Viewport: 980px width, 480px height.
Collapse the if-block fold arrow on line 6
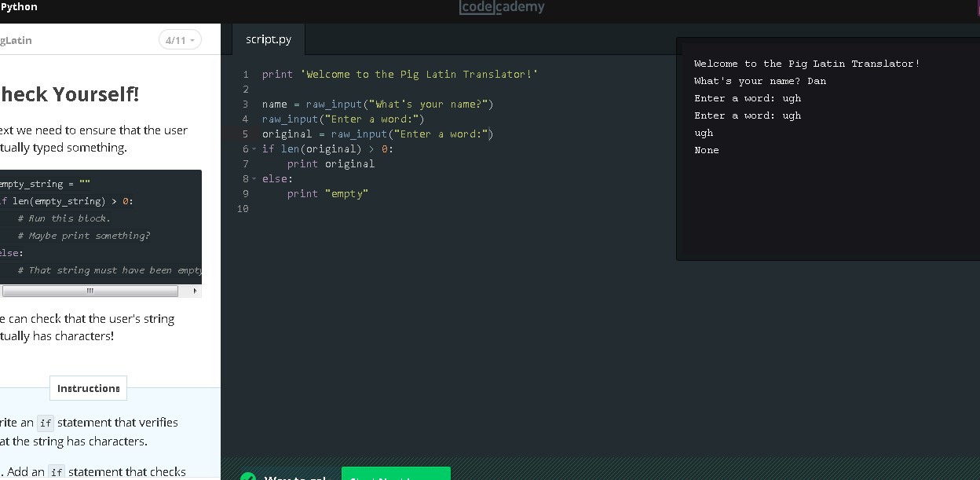point(253,149)
